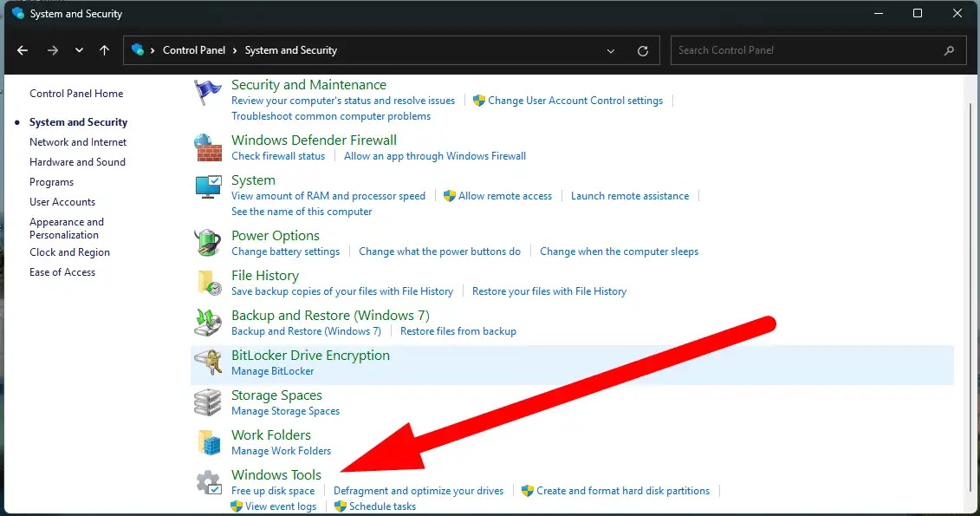The height and width of the screenshot is (516, 980).
Task: Open Hardware and Sound category
Action: pos(77,162)
